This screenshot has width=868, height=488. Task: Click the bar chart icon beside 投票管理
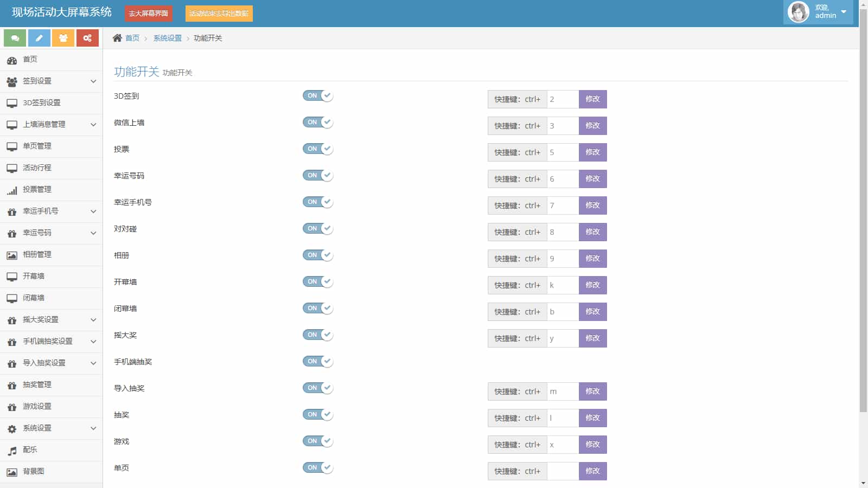point(12,190)
